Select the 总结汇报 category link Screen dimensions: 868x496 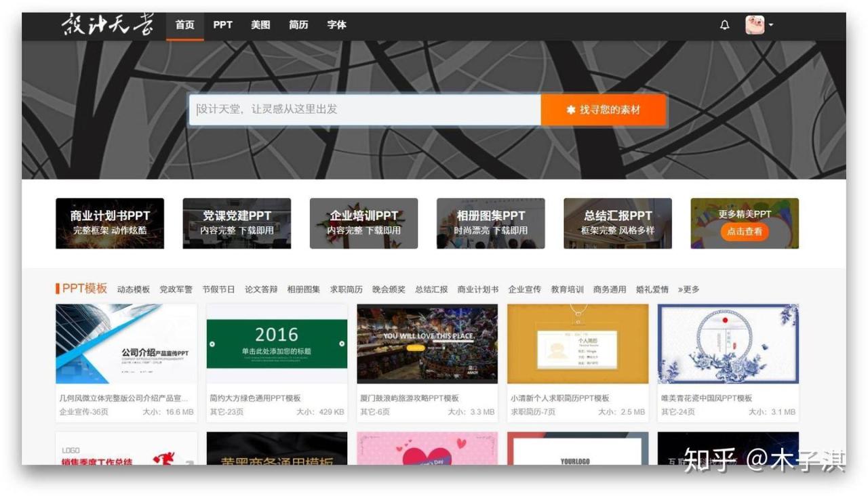click(x=431, y=289)
